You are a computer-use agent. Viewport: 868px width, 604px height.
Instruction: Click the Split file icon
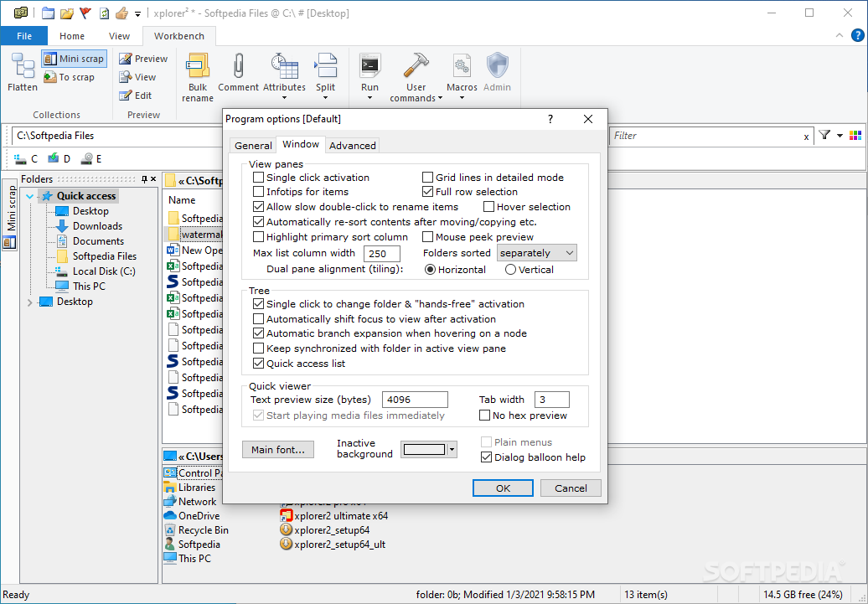coord(325,66)
